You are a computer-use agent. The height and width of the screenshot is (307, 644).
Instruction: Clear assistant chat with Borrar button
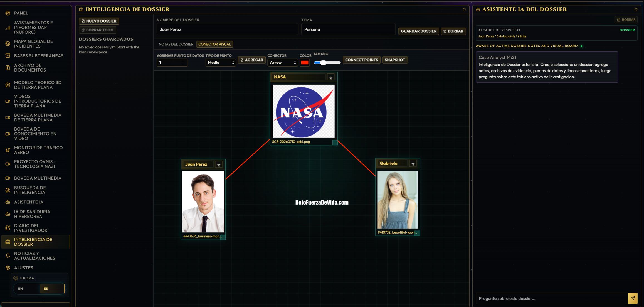(626, 20)
